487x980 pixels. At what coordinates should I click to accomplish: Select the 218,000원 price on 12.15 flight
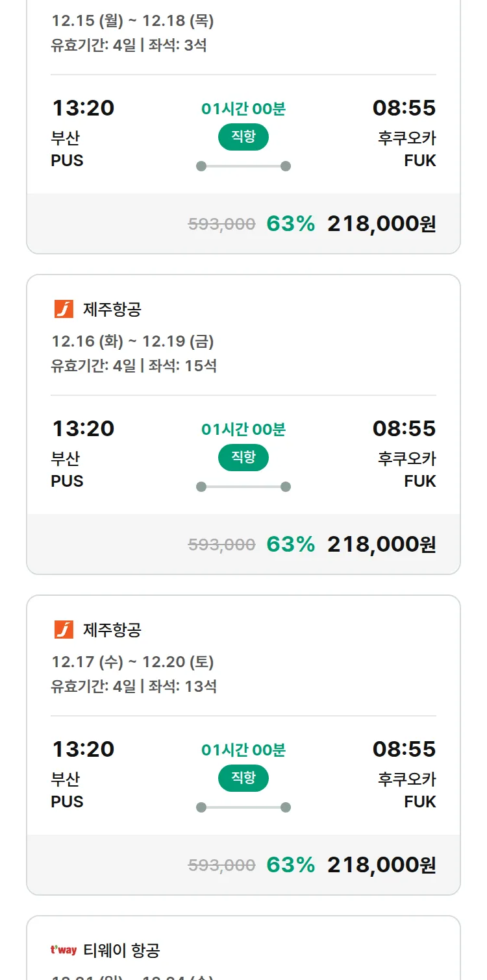pos(381,224)
